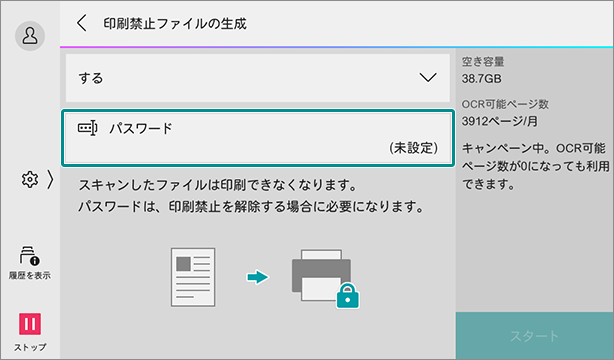
Task: Open the user account icon
Action: click(30, 36)
